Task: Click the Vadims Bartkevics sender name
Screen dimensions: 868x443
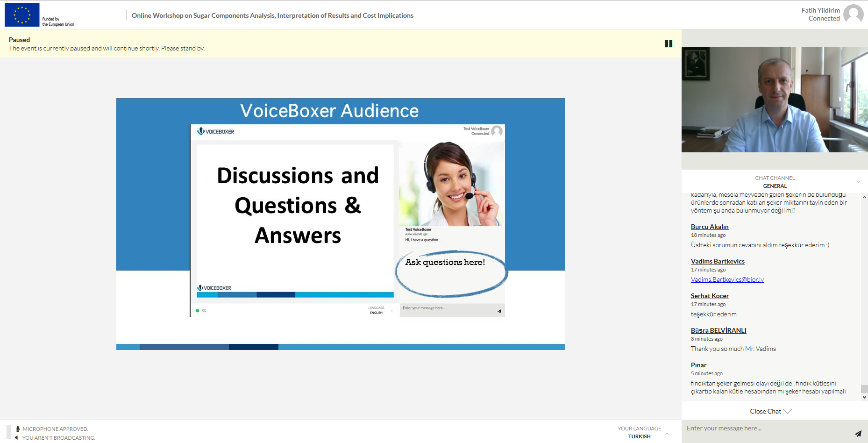Action: (717, 261)
